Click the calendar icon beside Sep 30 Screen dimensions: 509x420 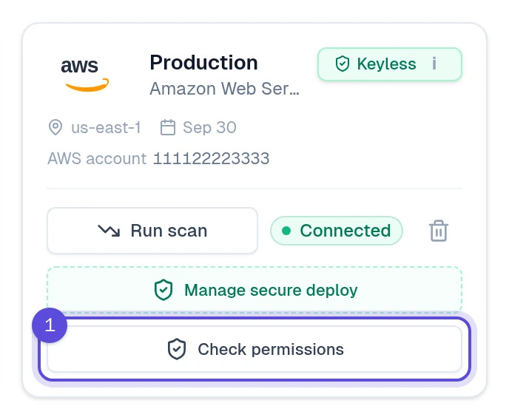168,127
